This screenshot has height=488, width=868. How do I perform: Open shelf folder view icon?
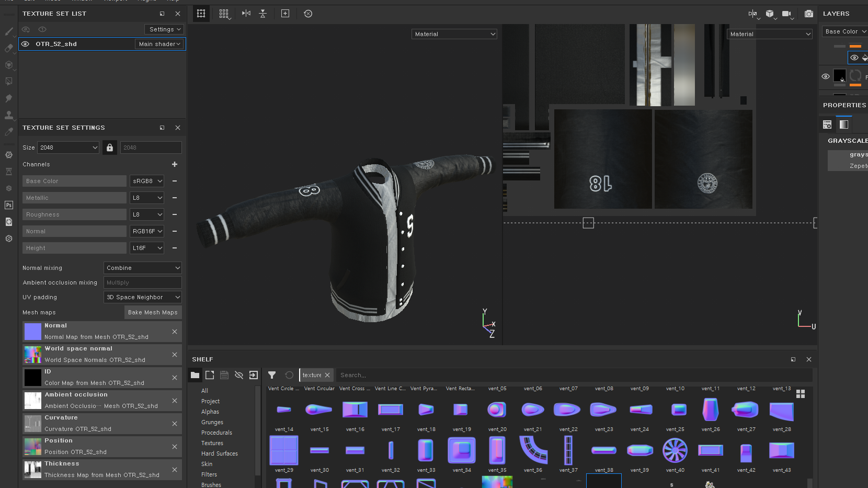(195, 375)
